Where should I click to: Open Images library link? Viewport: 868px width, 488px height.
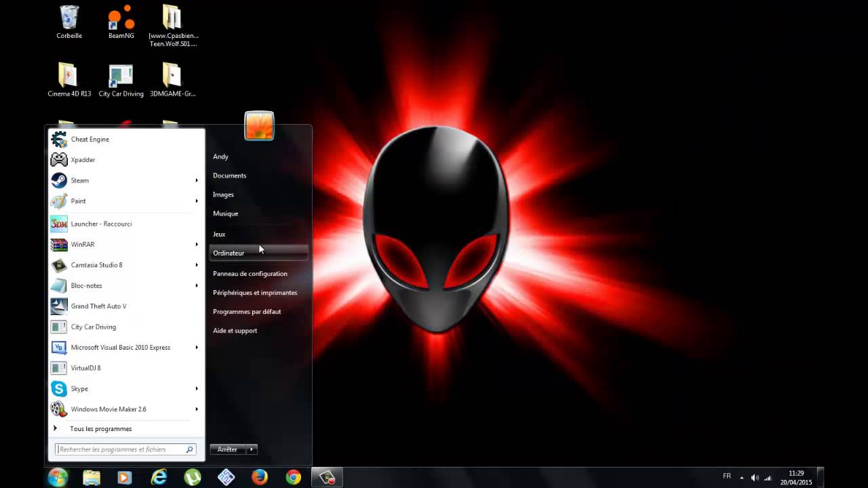[223, 195]
